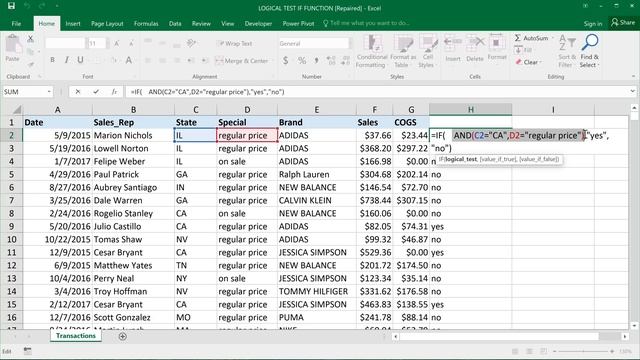
Task: Open Format as Table gallery
Action: coord(403,52)
